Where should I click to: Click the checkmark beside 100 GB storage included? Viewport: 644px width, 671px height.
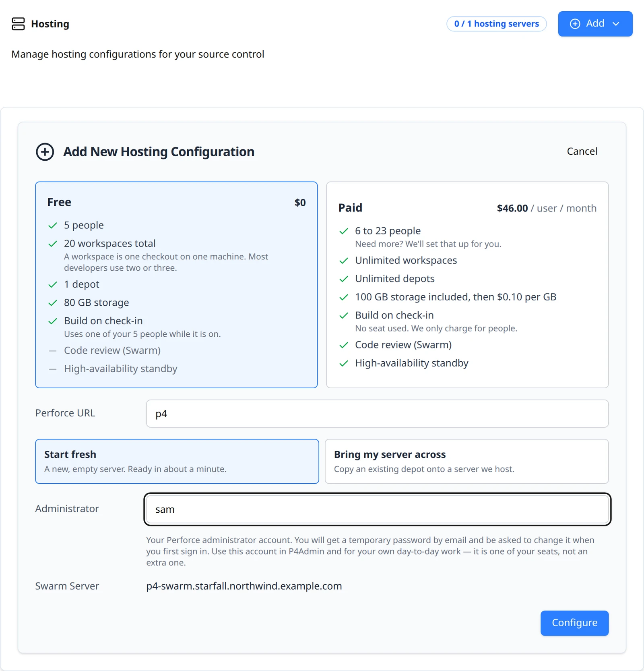[344, 297]
